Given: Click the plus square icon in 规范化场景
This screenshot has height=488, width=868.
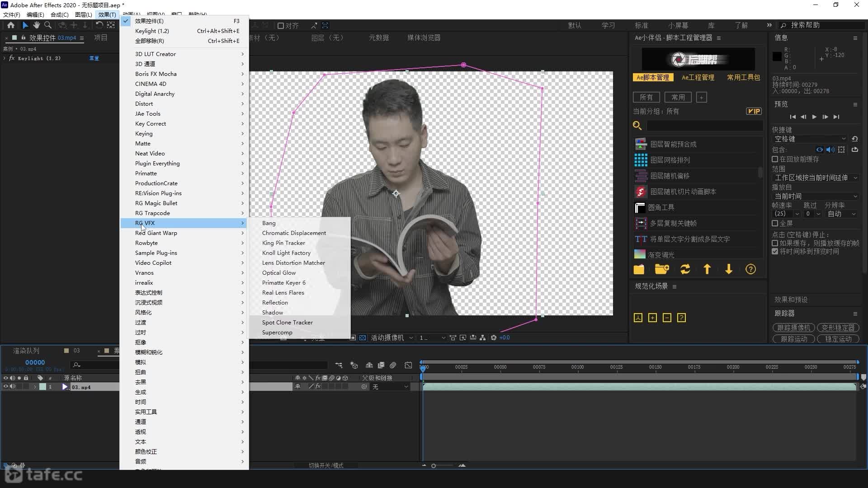Looking at the screenshot, I should coord(652,318).
